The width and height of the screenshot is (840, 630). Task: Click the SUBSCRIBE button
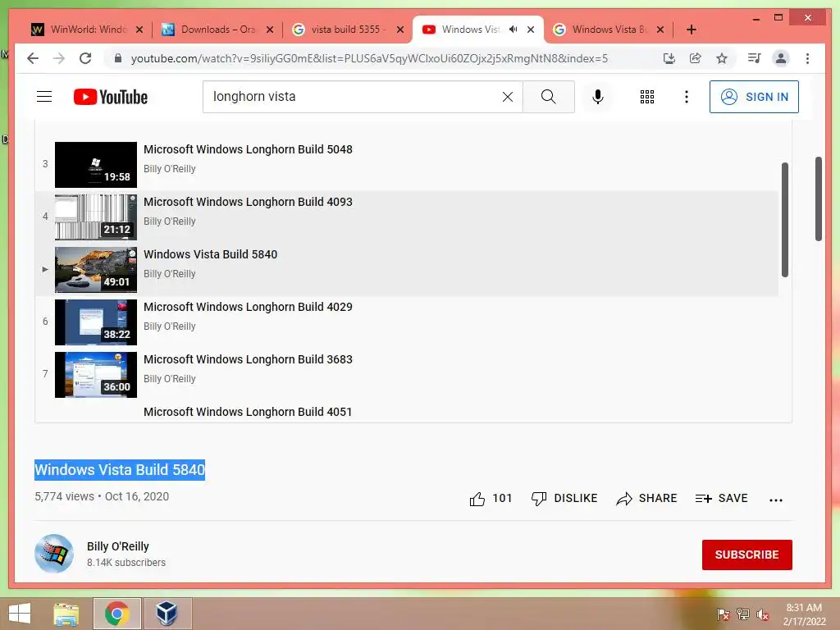pyautogui.click(x=746, y=555)
